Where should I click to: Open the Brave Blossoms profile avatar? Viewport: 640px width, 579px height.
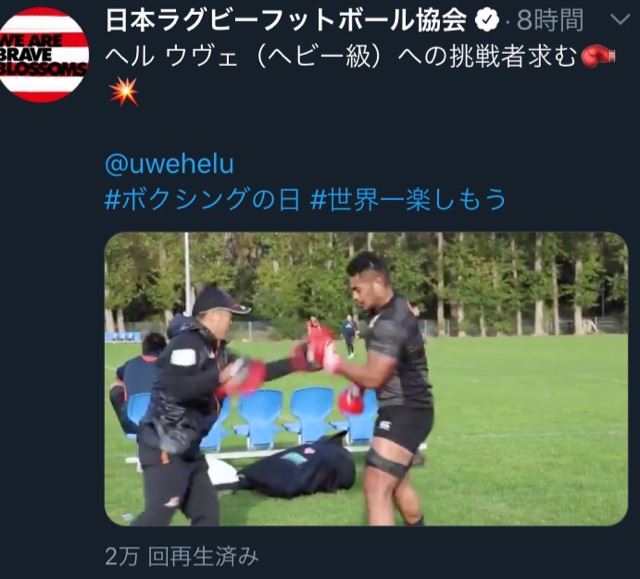click(x=44, y=55)
